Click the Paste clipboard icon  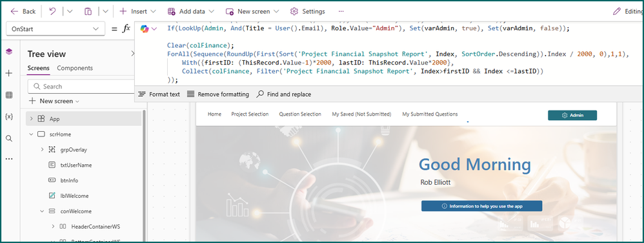point(88,12)
